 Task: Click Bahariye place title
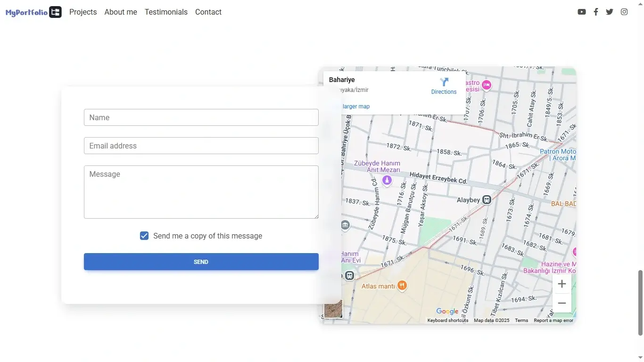pyautogui.click(x=342, y=80)
